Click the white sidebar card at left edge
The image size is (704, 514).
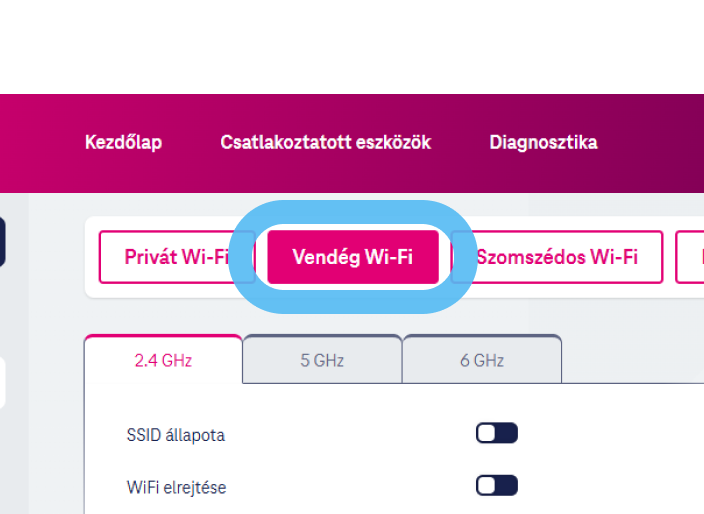2,384
